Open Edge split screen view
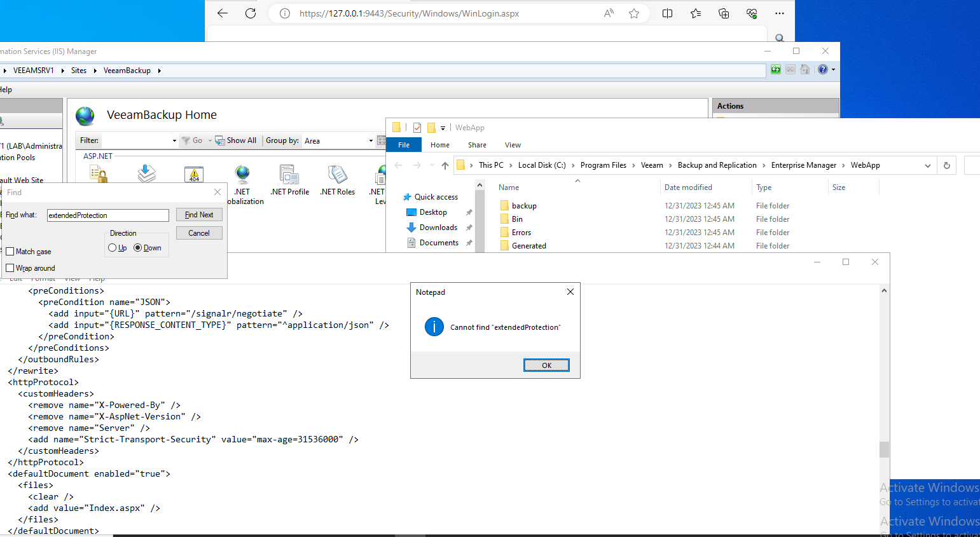The height and width of the screenshot is (537, 980). tap(667, 13)
